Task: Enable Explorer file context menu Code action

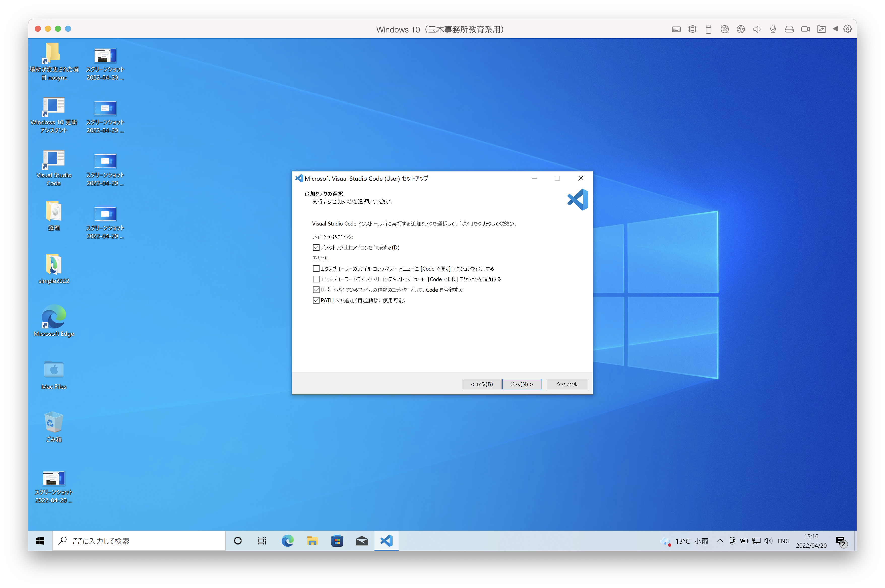Action: tap(316, 269)
